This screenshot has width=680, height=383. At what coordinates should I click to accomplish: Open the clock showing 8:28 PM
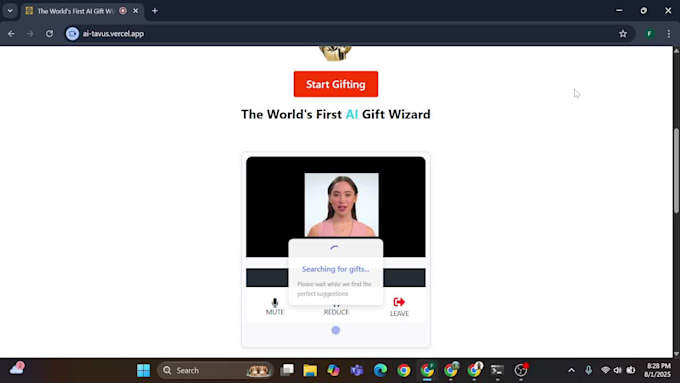(x=657, y=370)
